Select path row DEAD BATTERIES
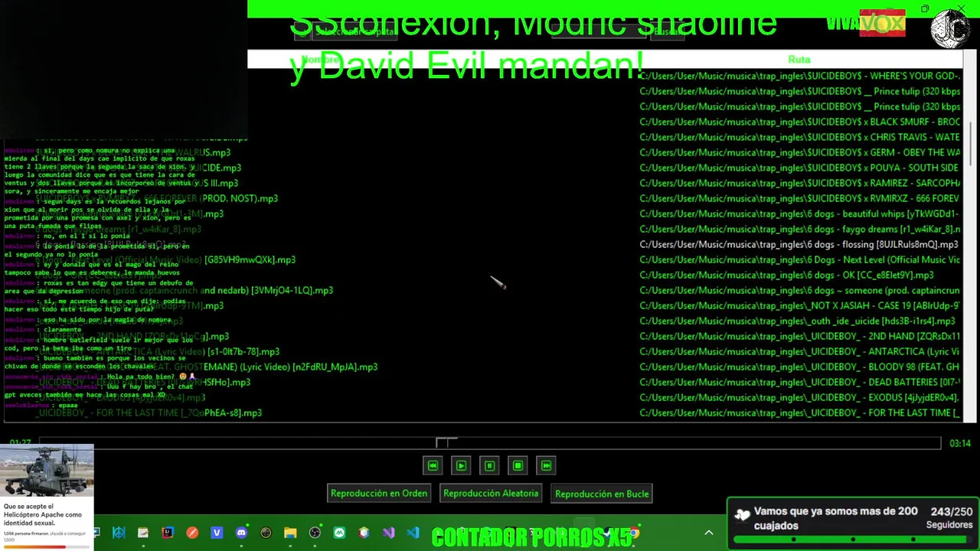Screen dimensions: 980x551 point(800,382)
